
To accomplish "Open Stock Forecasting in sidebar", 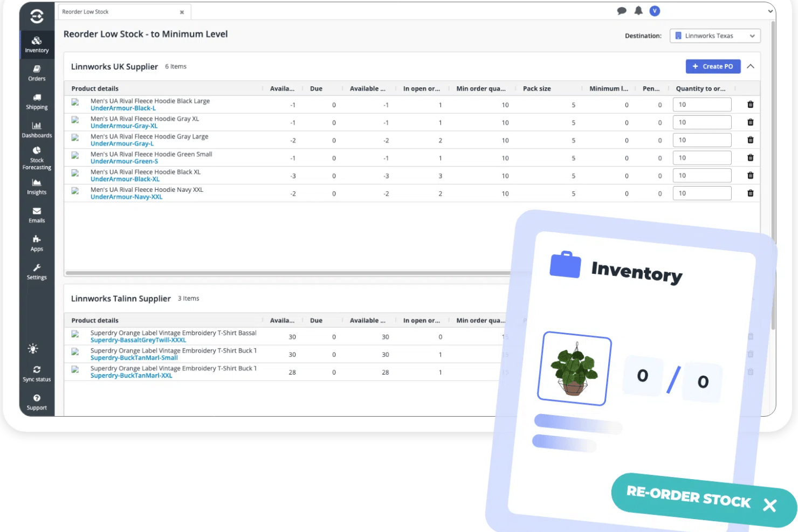I will coord(37,158).
